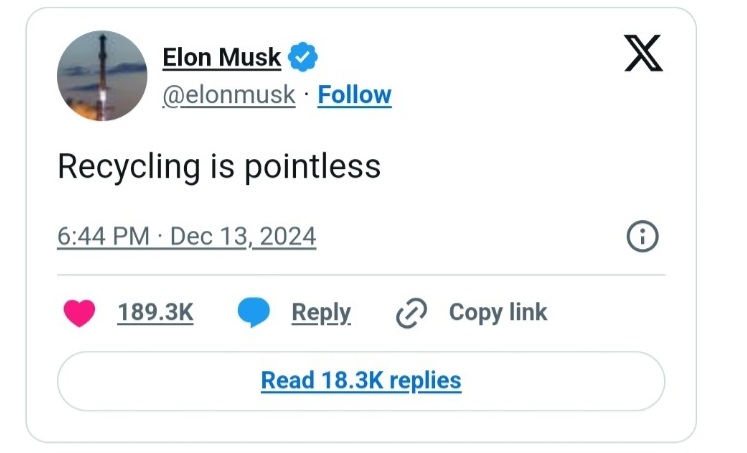Viewport: 747px width, 453px height.
Task: Click the word 'Recycling' in the tweet
Action: click(129, 166)
